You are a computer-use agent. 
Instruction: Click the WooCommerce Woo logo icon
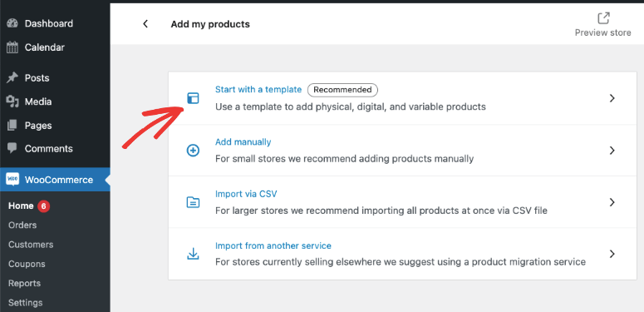tap(12, 180)
